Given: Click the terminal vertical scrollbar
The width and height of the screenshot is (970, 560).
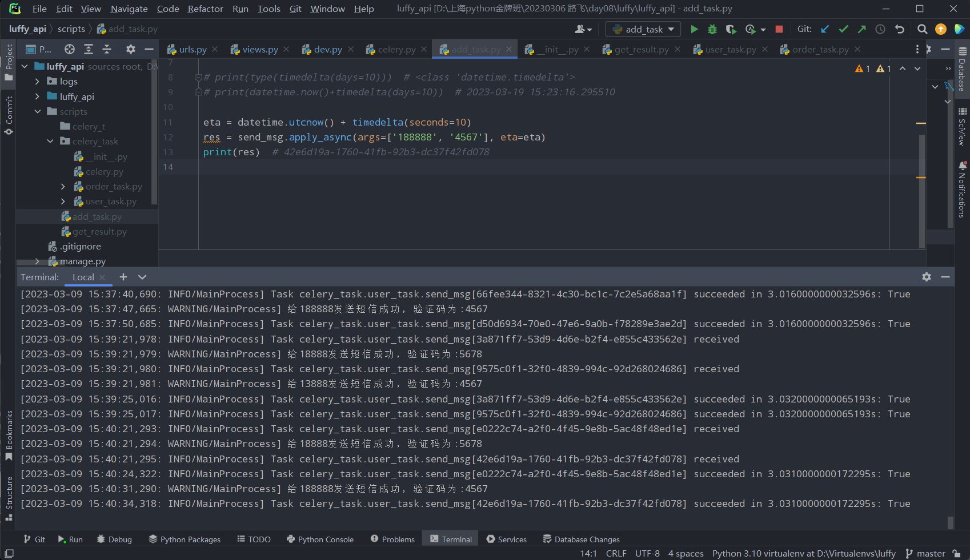Looking at the screenshot, I should [x=951, y=522].
